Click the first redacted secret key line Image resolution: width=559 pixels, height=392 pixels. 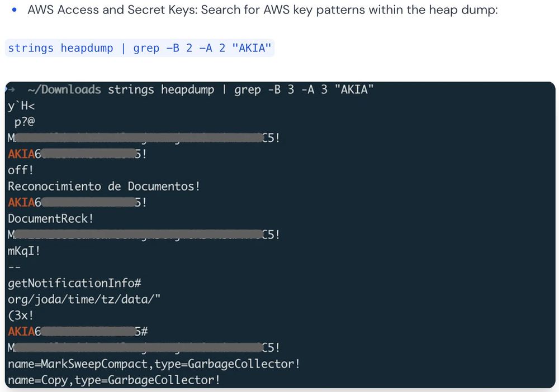click(x=144, y=138)
